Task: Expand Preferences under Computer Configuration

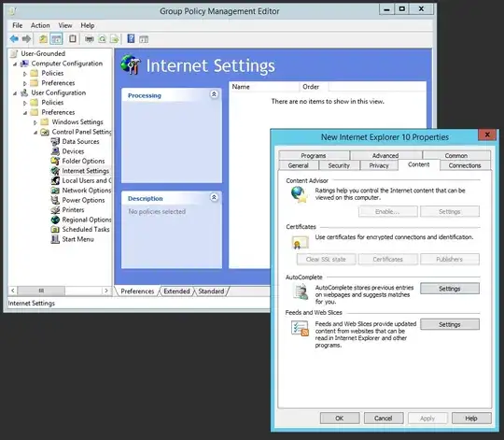Action: point(25,83)
